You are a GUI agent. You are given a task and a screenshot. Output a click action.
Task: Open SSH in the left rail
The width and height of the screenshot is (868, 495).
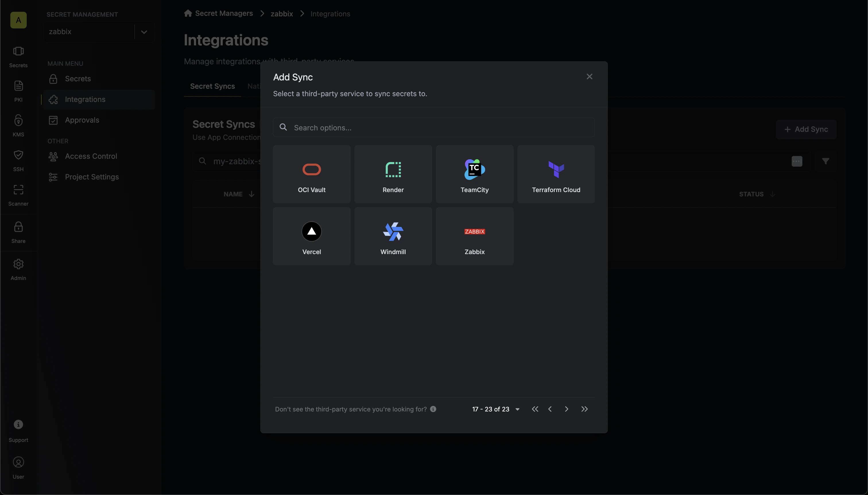coord(18,161)
